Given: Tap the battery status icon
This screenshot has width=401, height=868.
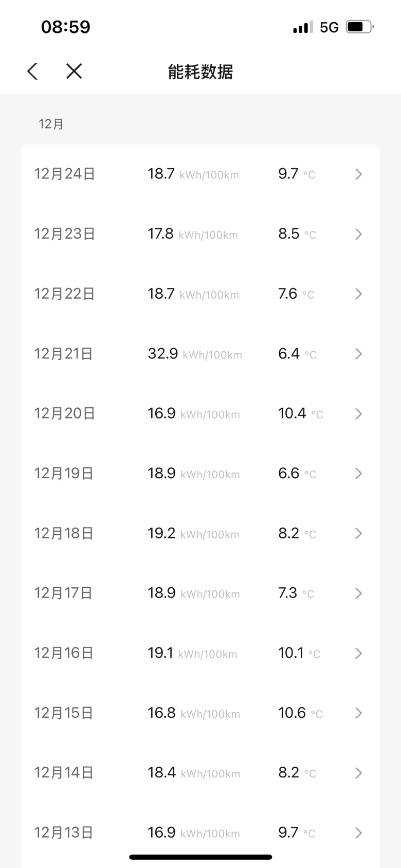Looking at the screenshot, I should (359, 27).
